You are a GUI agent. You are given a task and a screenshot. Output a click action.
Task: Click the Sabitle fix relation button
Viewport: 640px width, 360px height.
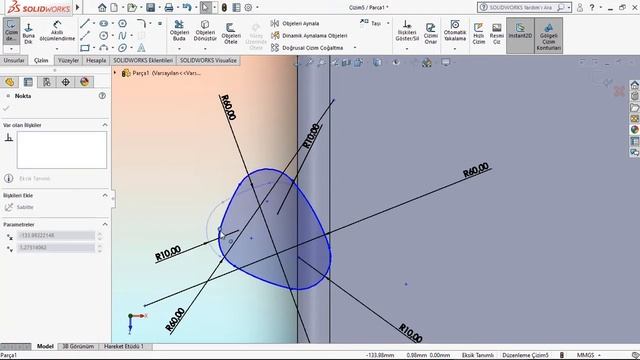pos(20,207)
